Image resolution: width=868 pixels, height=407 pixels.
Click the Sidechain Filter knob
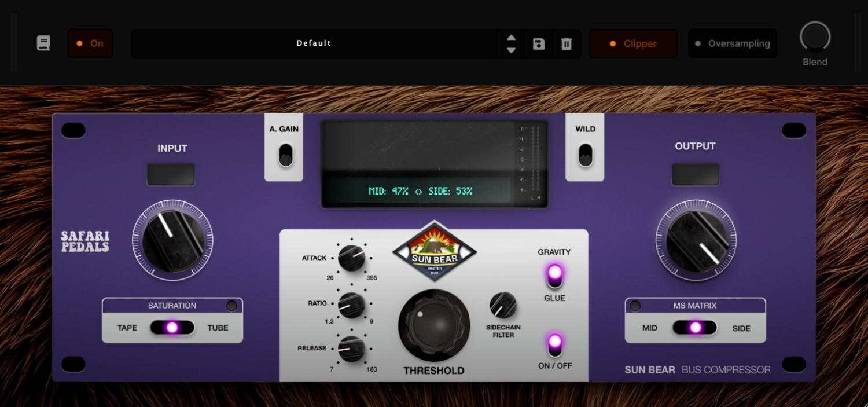pyautogui.click(x=501, y=305)
